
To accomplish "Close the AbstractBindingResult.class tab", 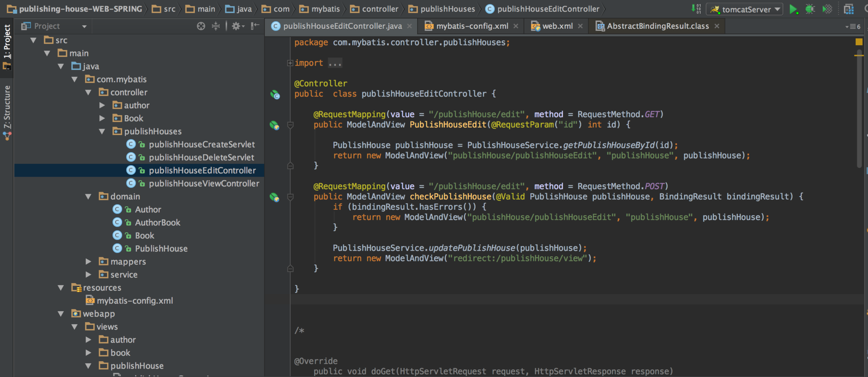I will (717, 26).
